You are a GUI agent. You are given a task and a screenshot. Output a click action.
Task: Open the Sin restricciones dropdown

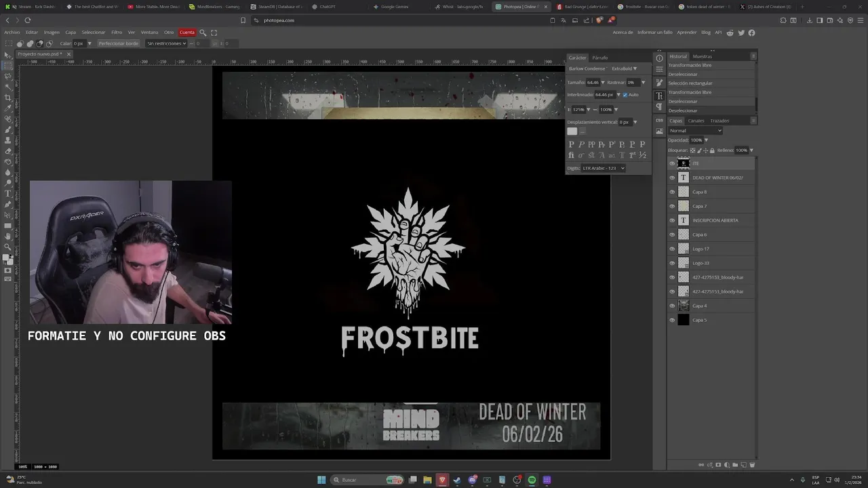click(x=166, y=43)
